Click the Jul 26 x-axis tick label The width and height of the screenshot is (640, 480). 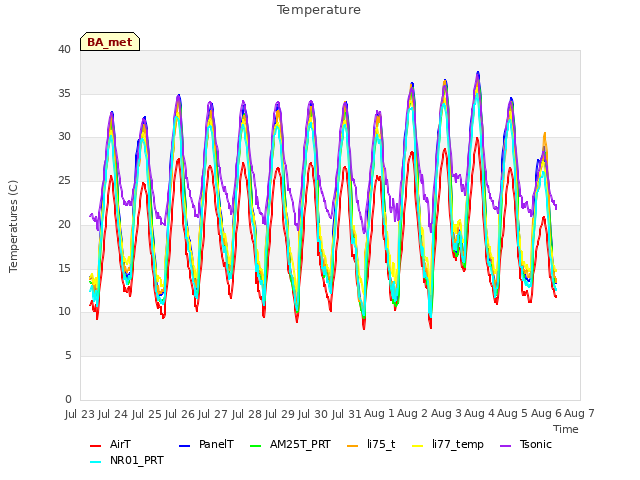click(x=180, y=414)
